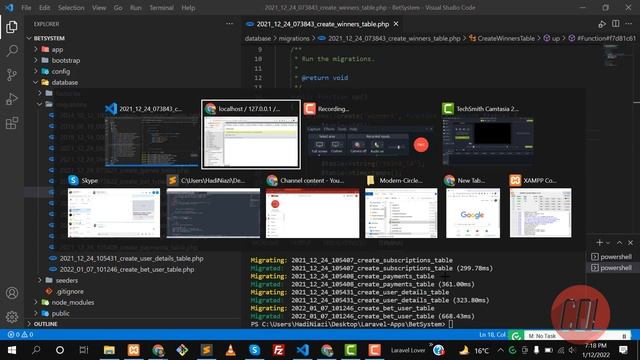Open the Help menu

coord(188,8)
